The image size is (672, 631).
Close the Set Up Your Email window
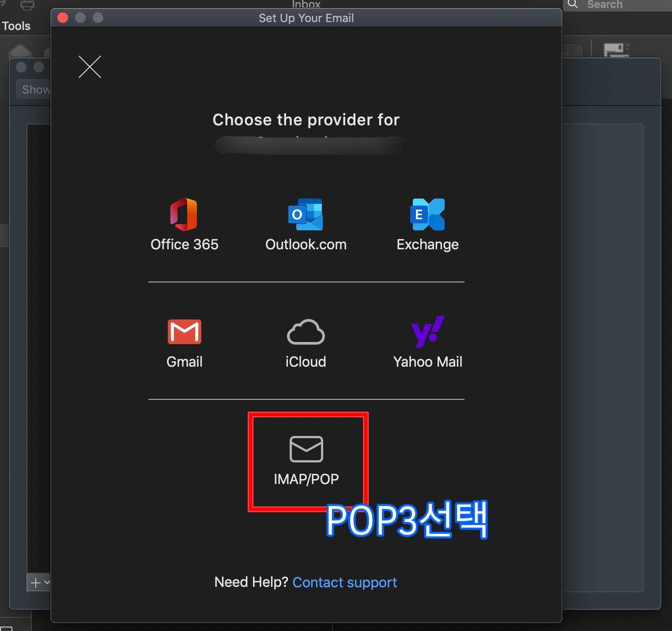point(63,18)
